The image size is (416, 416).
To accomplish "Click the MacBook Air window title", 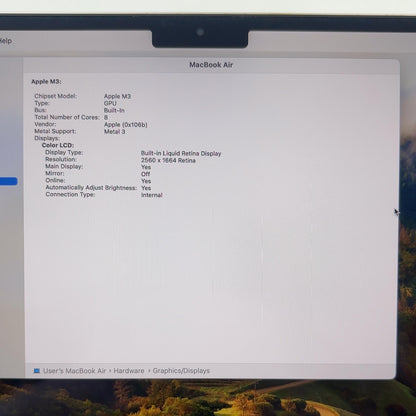I will pyautogui.click(x=211, y=65).
